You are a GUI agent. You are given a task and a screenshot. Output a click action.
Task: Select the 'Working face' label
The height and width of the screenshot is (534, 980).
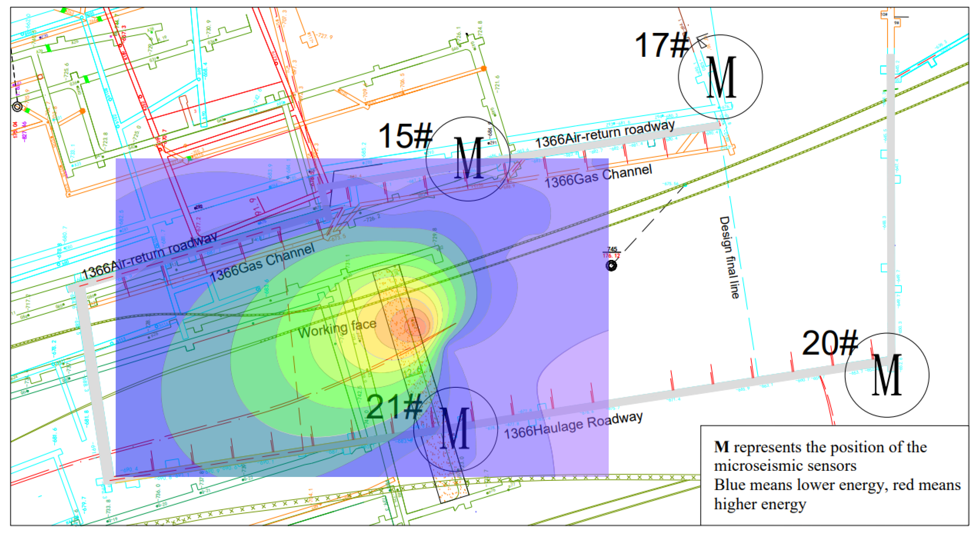point(337,329)
